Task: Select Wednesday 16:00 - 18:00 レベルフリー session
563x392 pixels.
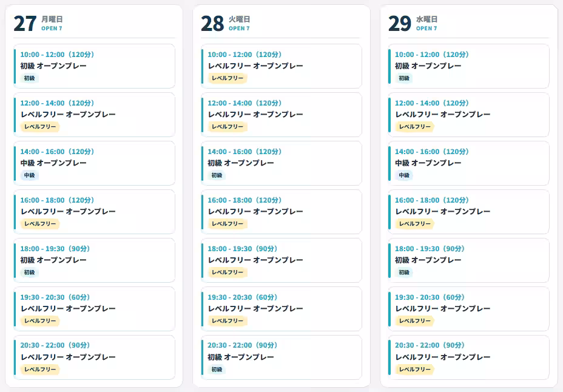Action: [469, 212]
